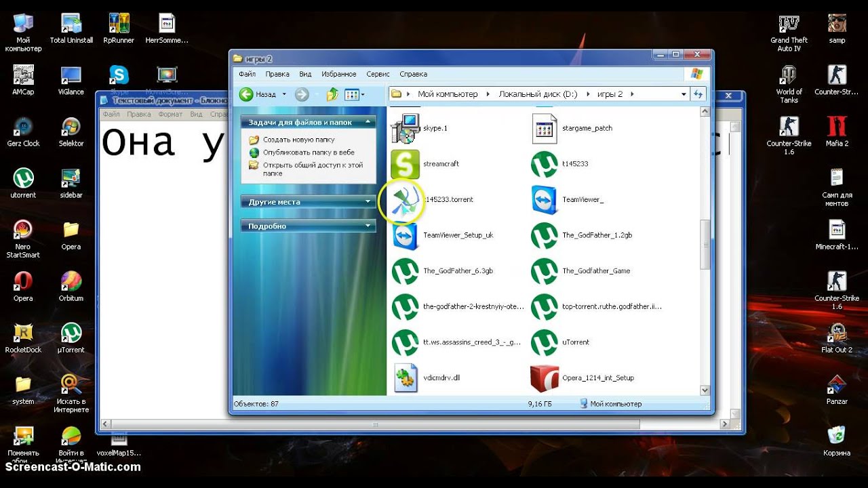Open the address bar dropdown arrow

pos(684,94)
